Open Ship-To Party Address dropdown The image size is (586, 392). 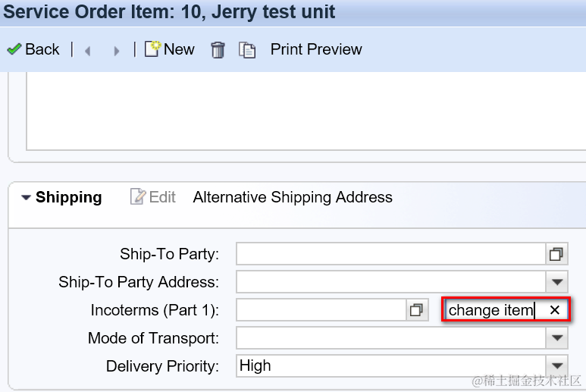(x=557, y=282)
